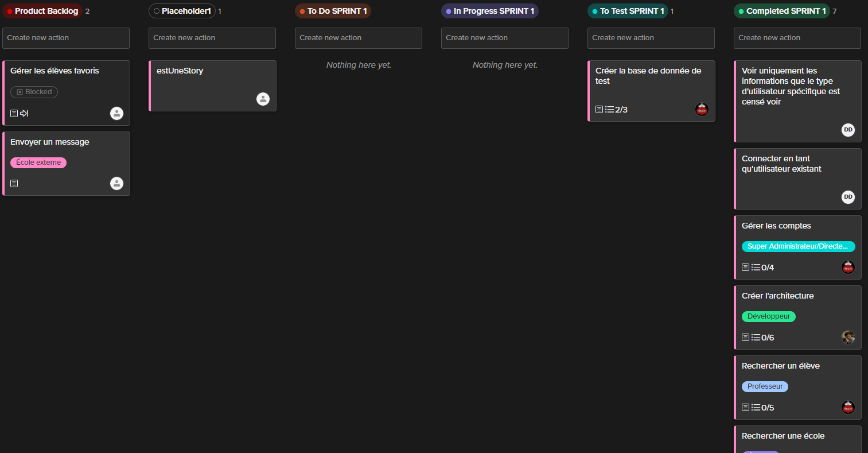Click the assignee avatar on estUneStory card
Image resolution: width=868 pixels, height=453 pixels.
point(263,99)
